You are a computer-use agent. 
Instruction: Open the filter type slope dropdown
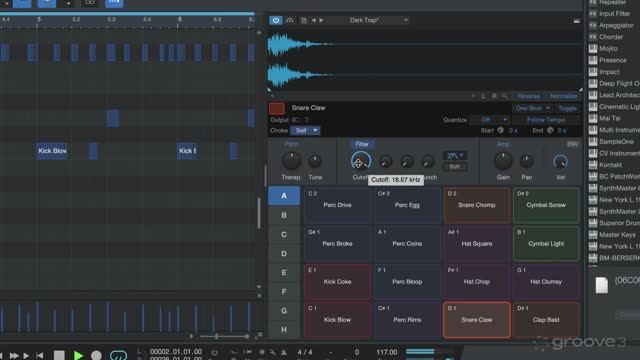pos(455,156)
